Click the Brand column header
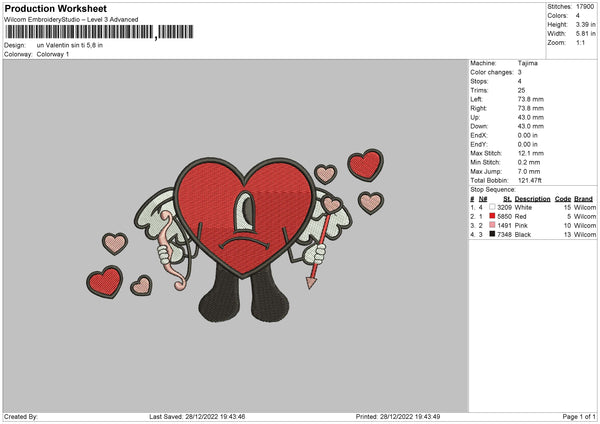This screenshot has height=424, width=600. [x=584, y=198]
